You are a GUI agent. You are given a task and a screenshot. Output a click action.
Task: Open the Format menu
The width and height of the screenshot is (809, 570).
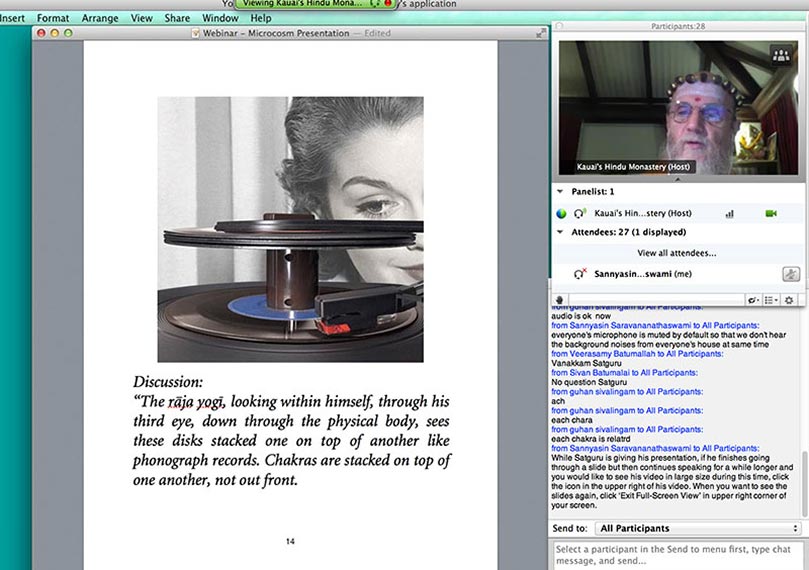[x=53, y=18]
